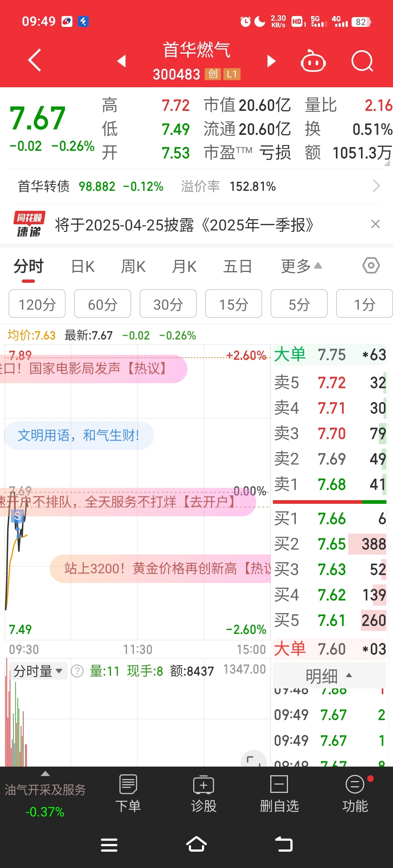Tap the buy-sell ratio bar

pyautogui.click(x=330, y=502)
